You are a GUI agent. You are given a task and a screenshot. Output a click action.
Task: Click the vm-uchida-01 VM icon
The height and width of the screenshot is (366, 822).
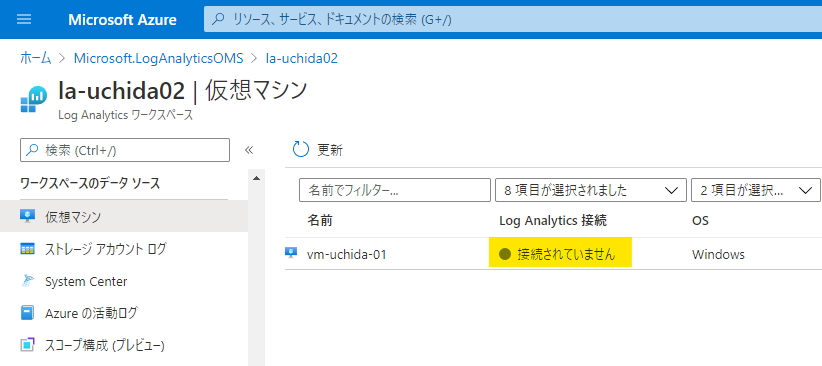point(291,254)
